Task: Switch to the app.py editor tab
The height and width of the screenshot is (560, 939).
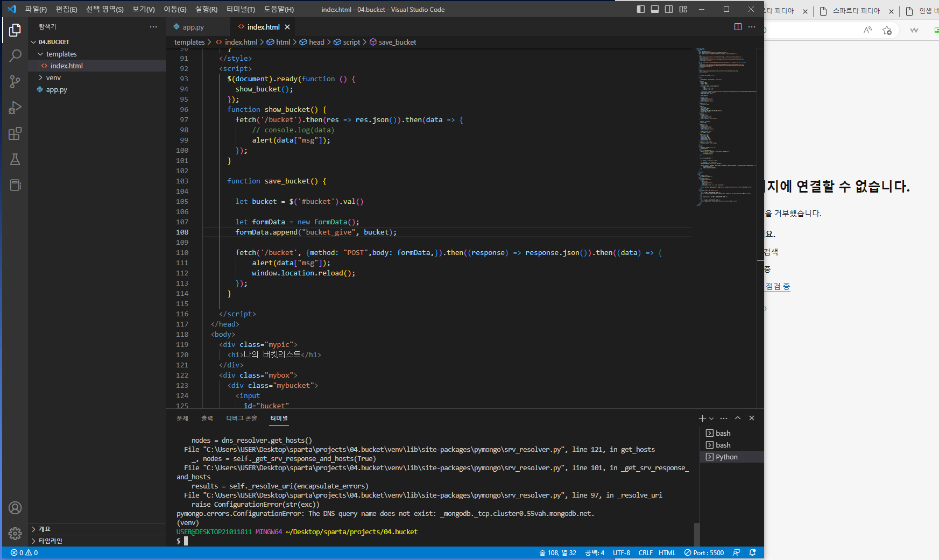Action: (x=193, y=27)
